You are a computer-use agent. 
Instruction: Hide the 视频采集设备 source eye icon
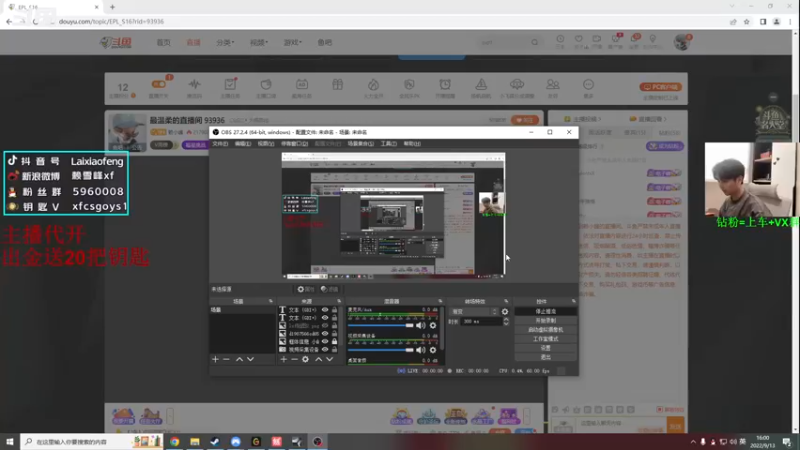[x=325, y=349]
